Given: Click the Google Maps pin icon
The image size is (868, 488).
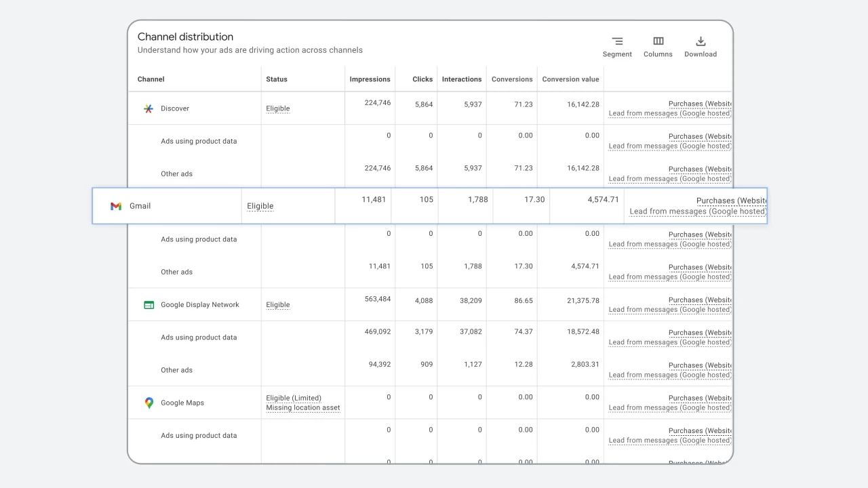Looking at the screenshot, I should click(x=149, y=403).
